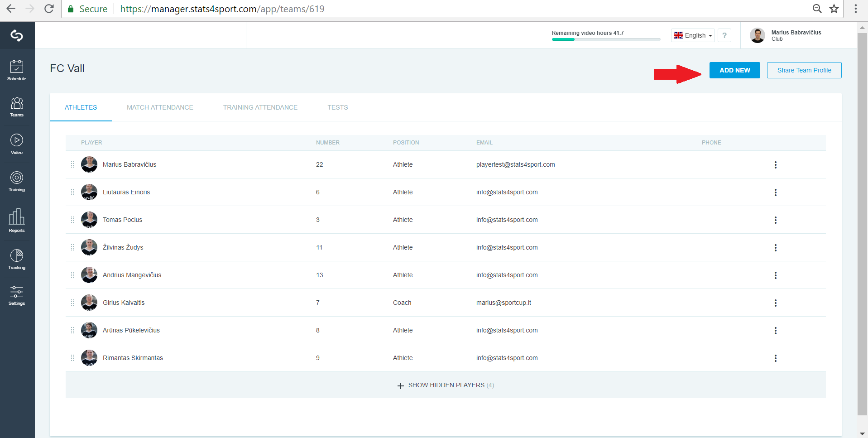Bookmark this page with star icon

(x=834, y=9)
